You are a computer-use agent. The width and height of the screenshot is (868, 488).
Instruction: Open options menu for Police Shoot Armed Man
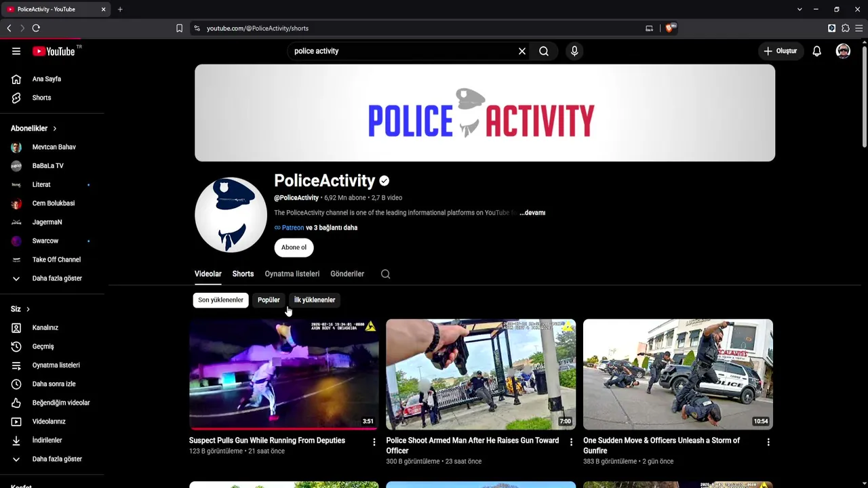point(571,442)
